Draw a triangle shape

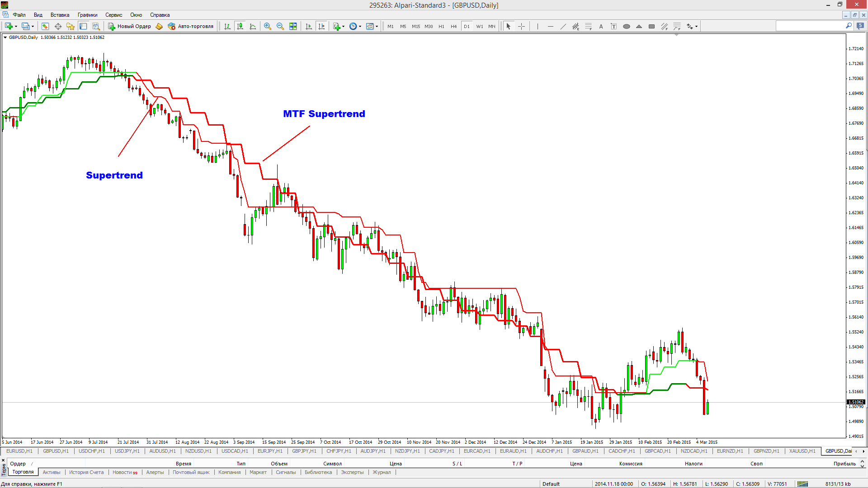pos(639,26)
